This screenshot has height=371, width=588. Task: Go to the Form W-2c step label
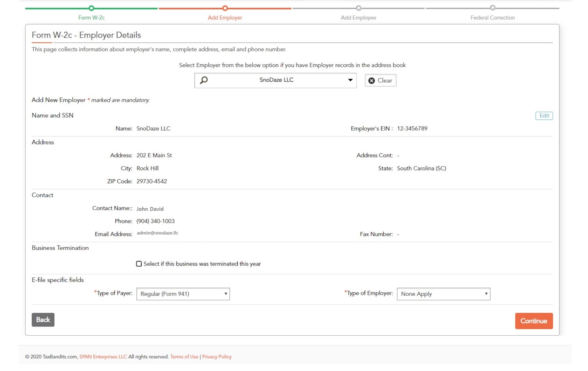[x=91, y=18]
